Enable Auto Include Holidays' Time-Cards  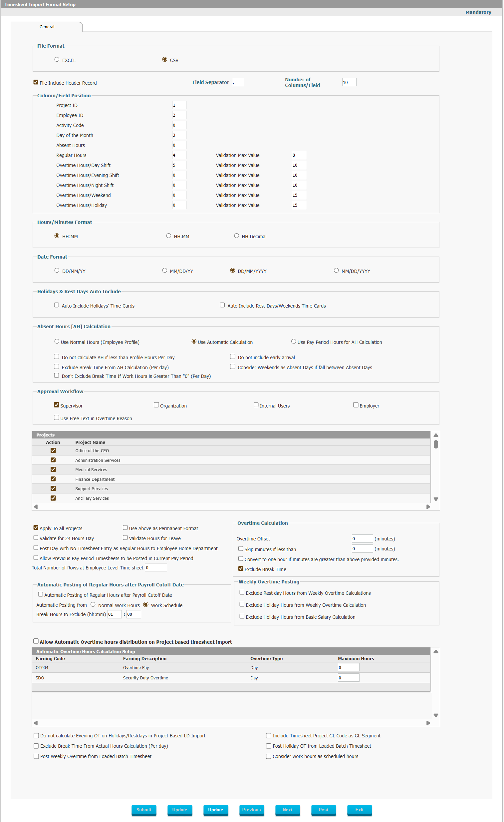57,305
